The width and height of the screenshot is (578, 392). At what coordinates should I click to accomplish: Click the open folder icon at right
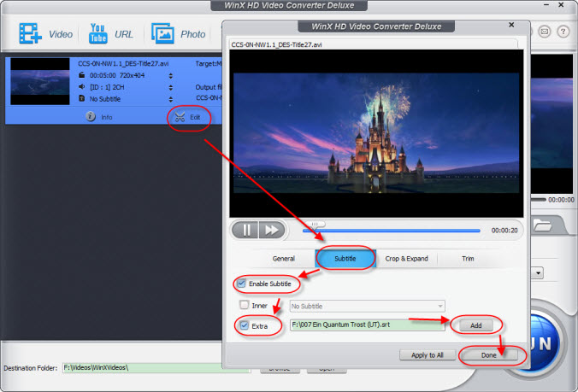[x=542, y=225]
